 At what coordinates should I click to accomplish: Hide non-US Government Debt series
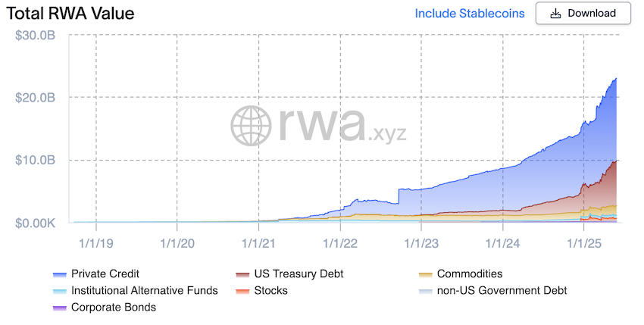pos(493,290)
